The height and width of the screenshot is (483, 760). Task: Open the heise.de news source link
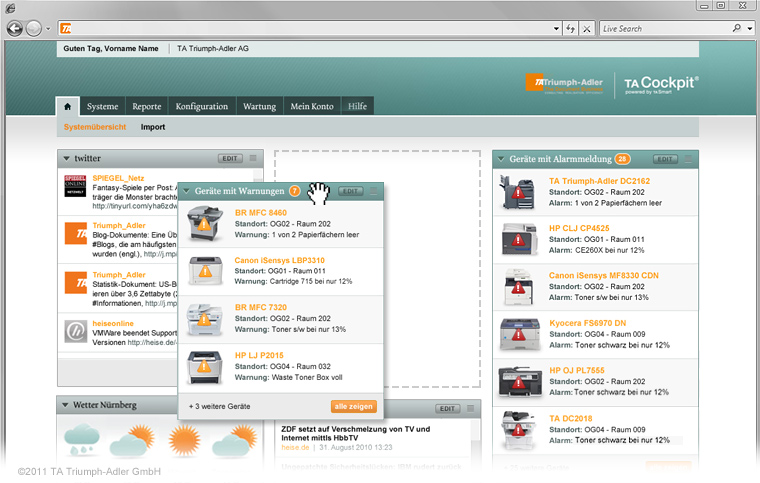pyautogui.click(x=295, y=448)
